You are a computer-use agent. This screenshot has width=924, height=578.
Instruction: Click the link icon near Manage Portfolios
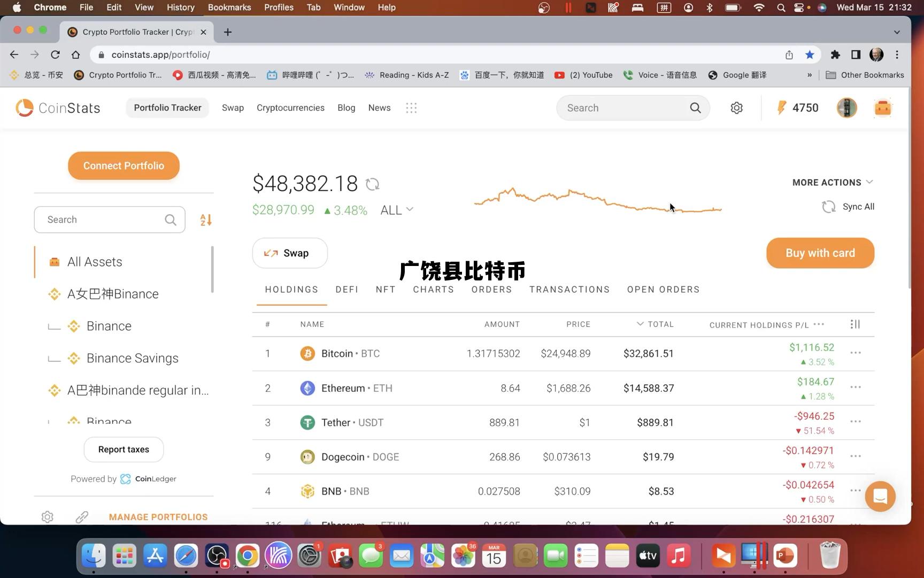(x=82, y=517)
